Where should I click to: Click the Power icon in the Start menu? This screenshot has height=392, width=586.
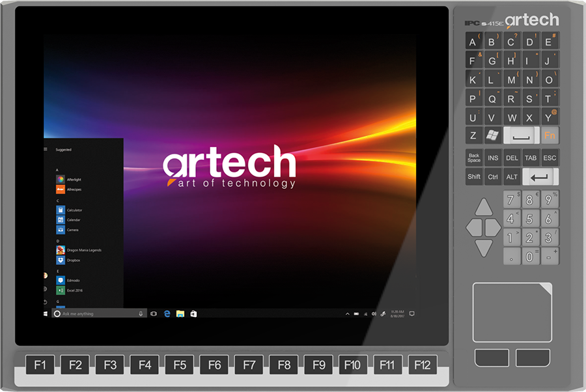45,302
